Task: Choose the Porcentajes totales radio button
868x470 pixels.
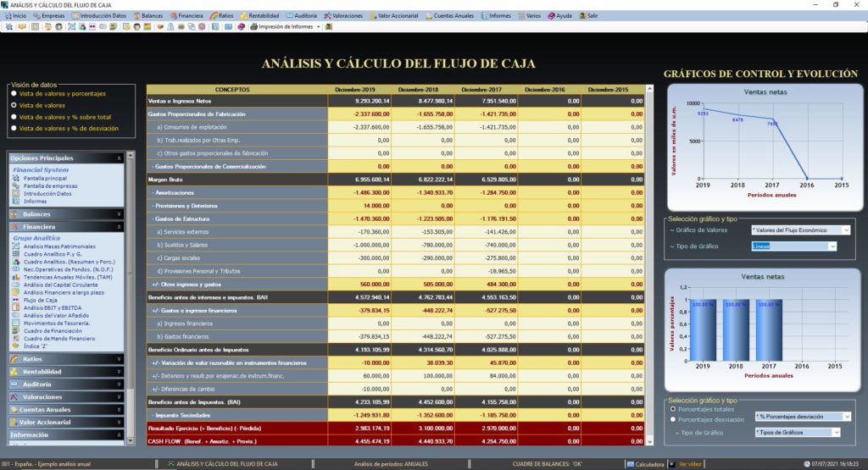Action: click(x=673, y=409)
